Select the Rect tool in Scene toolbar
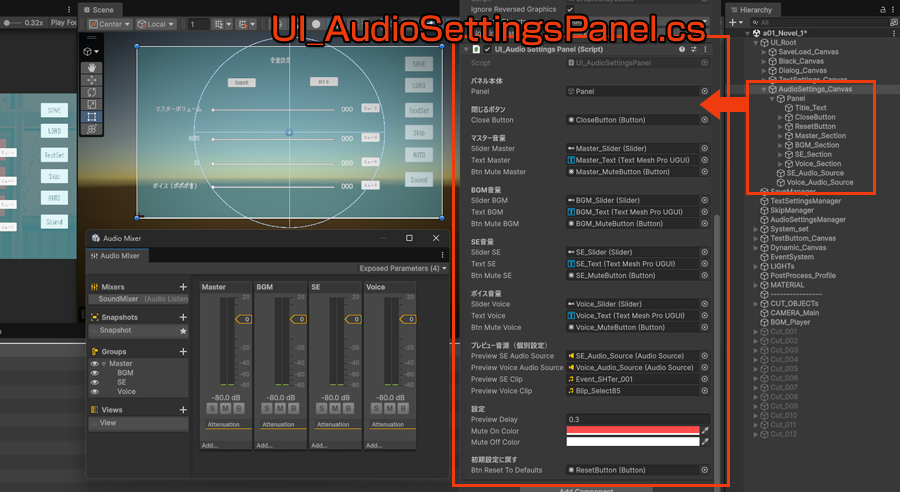Image resolution: width=900 pixels, height=492 pixels. click(x=92, y=116)
